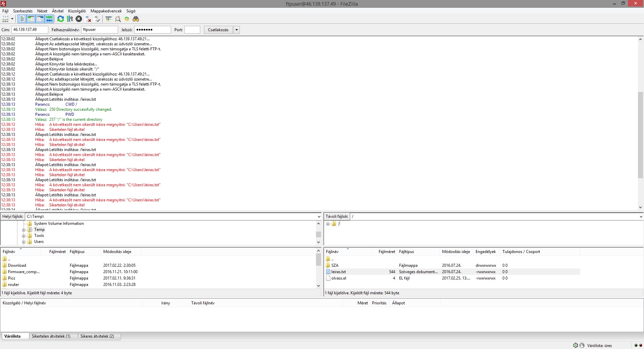Toggle the message log display
The height and width of the screenshot is (349, 644).
(22, 19)
